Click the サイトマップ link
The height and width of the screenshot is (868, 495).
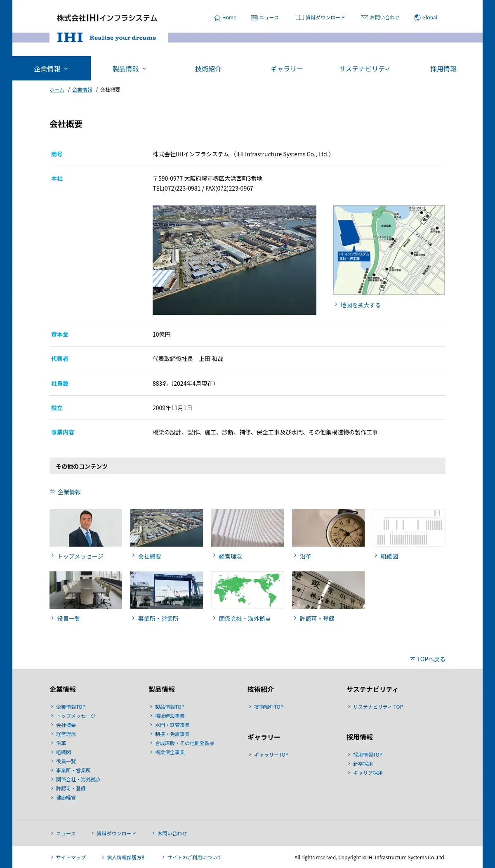(x=71, y=857)
